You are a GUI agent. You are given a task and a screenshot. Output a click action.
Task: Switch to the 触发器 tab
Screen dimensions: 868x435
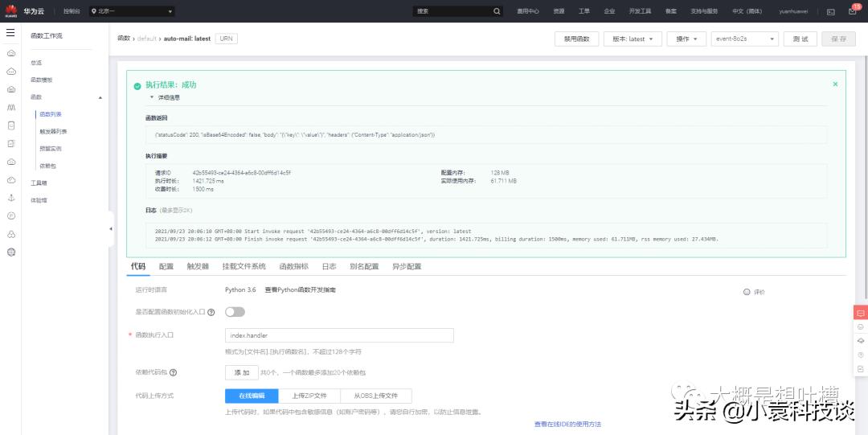coord(198,266)
